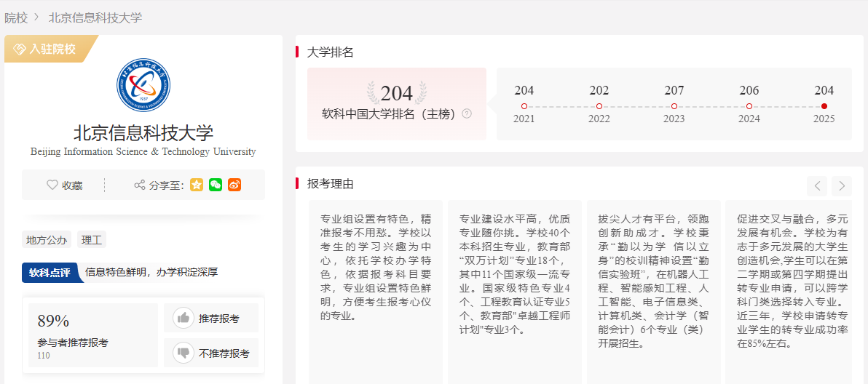Click the 软科中国大学排名（主榜） label
The image size is (868, 384).
(x=390, y=114)
